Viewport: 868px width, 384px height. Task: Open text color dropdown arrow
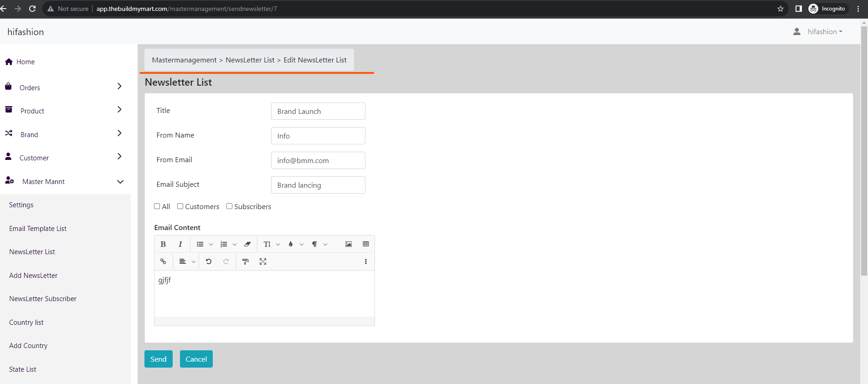(x=302, y=245)
